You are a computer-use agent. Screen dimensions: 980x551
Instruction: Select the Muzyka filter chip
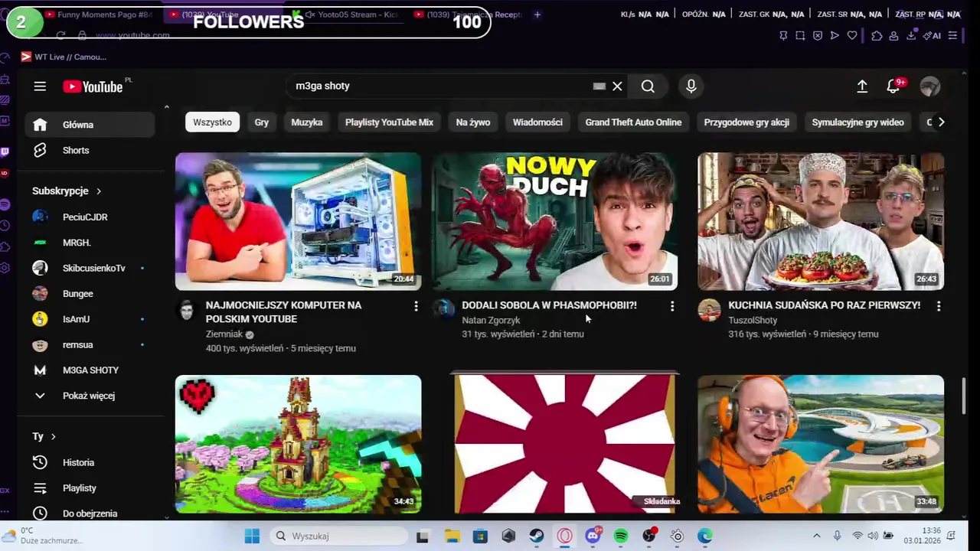coord(307,122)
